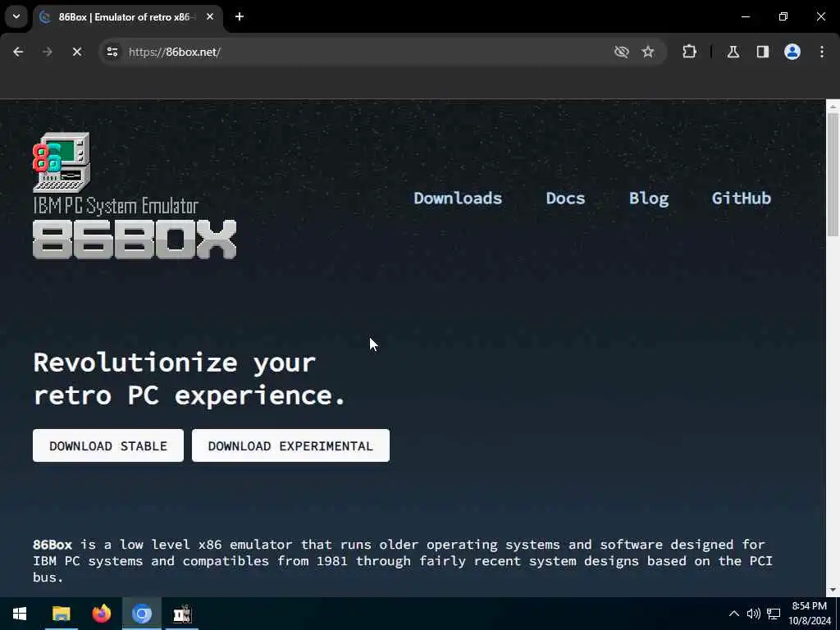The height and width of the screenshot is (630, 840).
Task: Click the tracking protection eye icon
Action: pyautogui.click(x=622, y=52)
